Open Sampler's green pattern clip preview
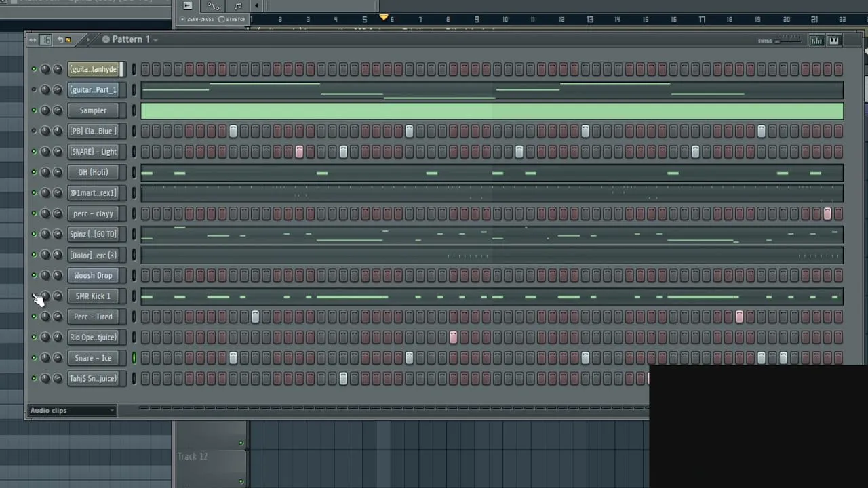868x488 pixels. (492, 111)
